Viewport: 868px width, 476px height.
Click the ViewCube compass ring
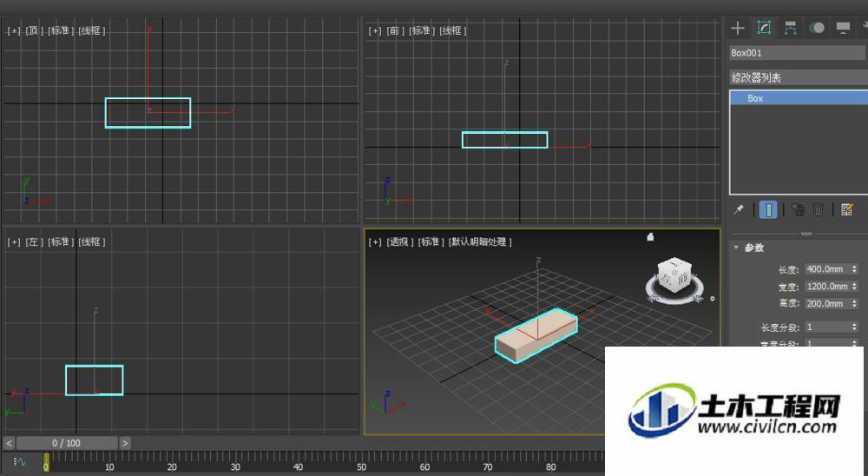(x=674, y=298)
